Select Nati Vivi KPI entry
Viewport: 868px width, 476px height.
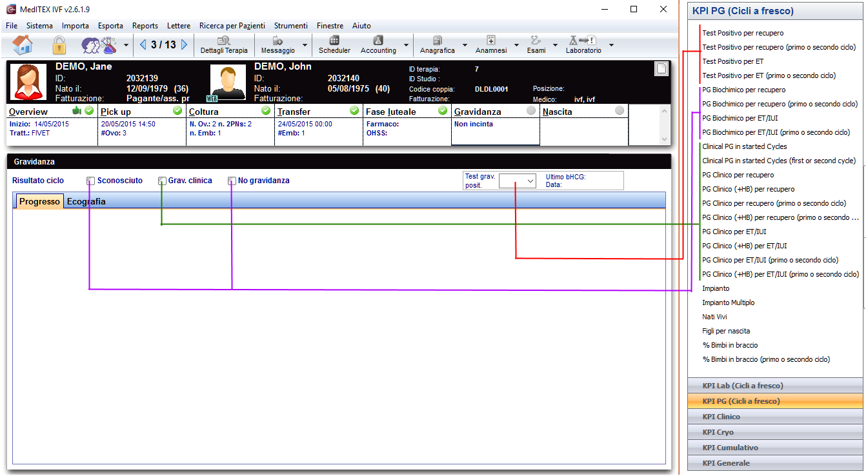pos(714,317)
